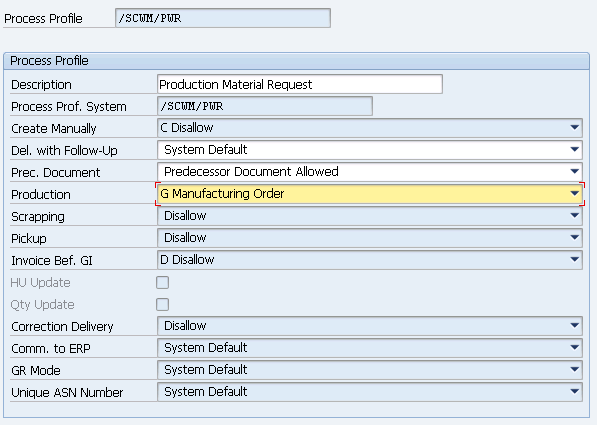Open the Comm. to ERP dropdown
The width and height of the screenshot is (597, 425).
coord(370,348)
